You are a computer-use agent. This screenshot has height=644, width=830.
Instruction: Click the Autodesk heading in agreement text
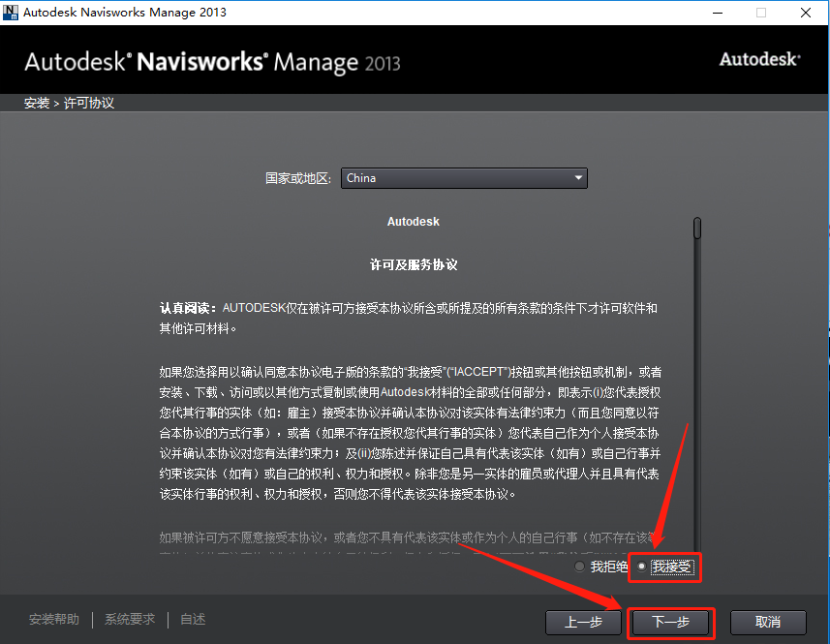(x=414, y=222)
